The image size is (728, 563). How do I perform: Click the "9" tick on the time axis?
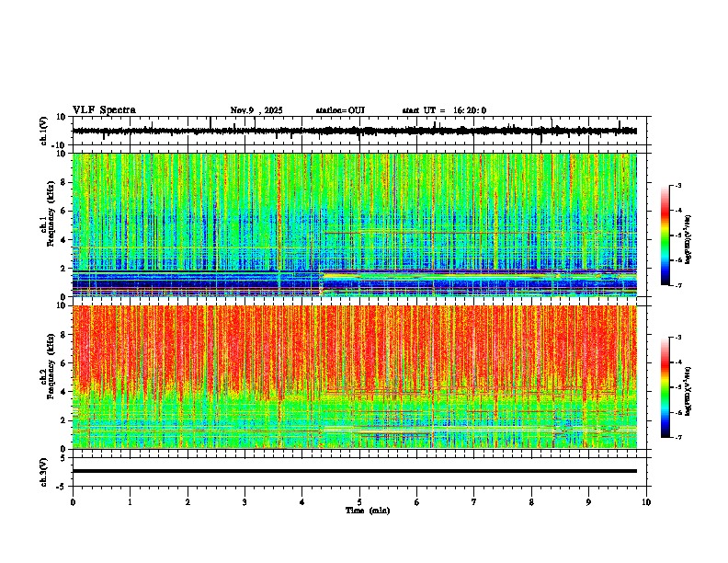tap(588, 502)
